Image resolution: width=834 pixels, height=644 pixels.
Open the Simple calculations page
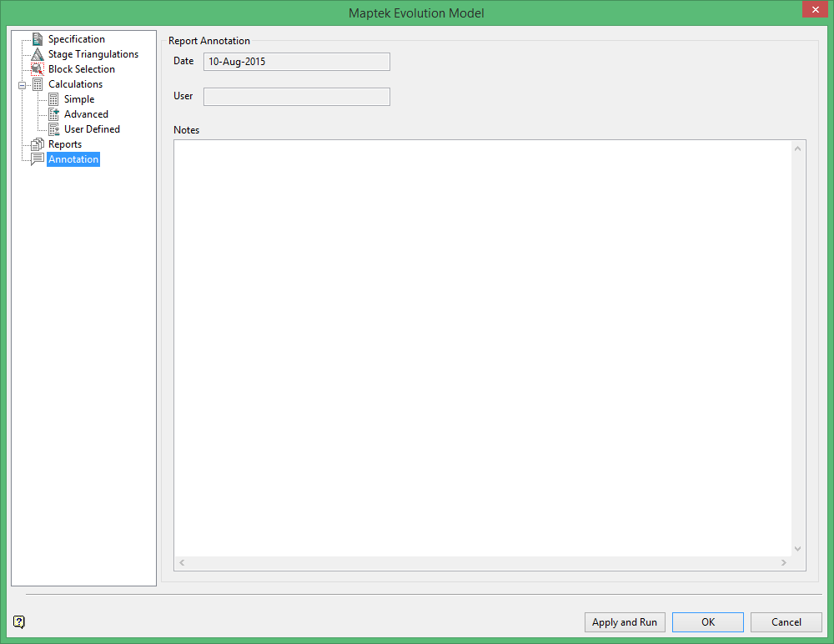79,99
